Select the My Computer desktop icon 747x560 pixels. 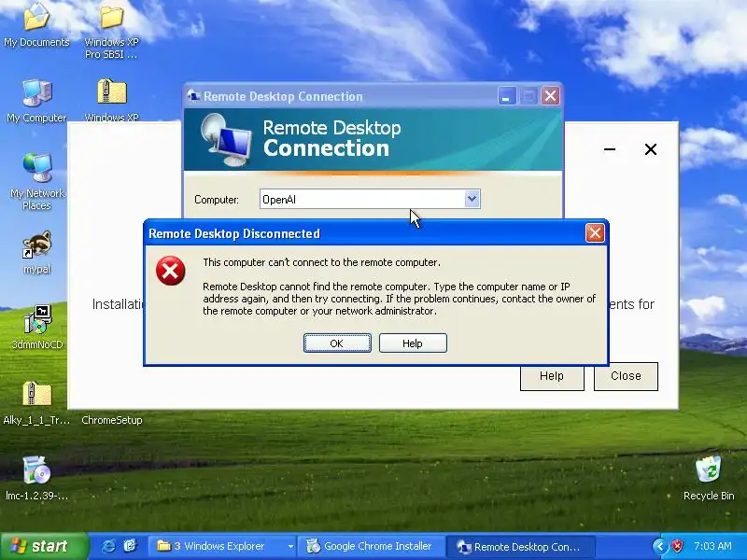[36, 92]
